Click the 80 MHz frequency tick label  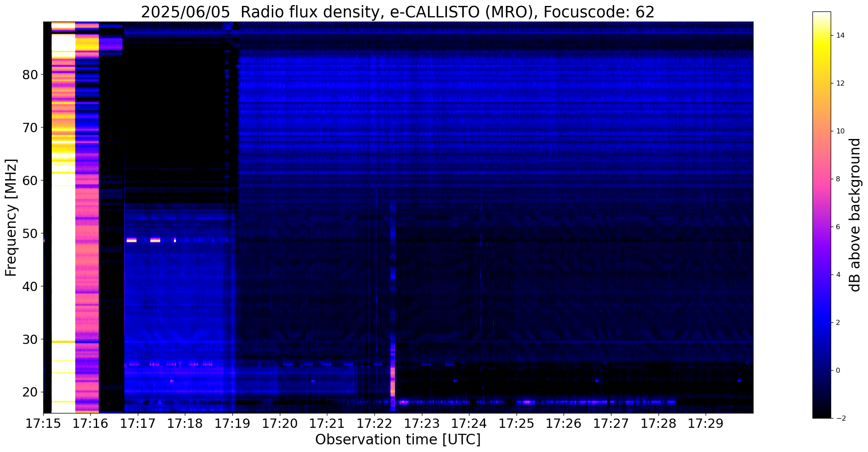click(30, 75)
